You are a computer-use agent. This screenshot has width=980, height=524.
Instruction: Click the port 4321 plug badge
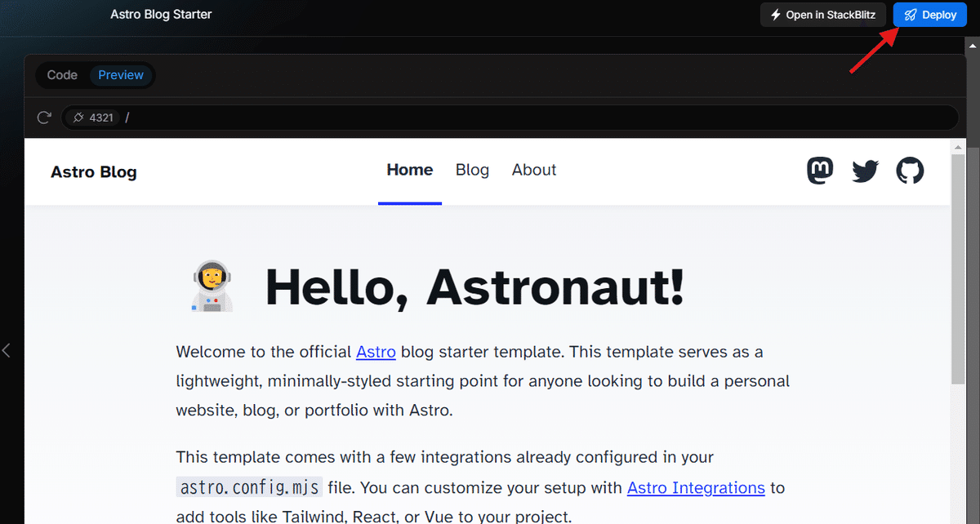pos(93,118)
